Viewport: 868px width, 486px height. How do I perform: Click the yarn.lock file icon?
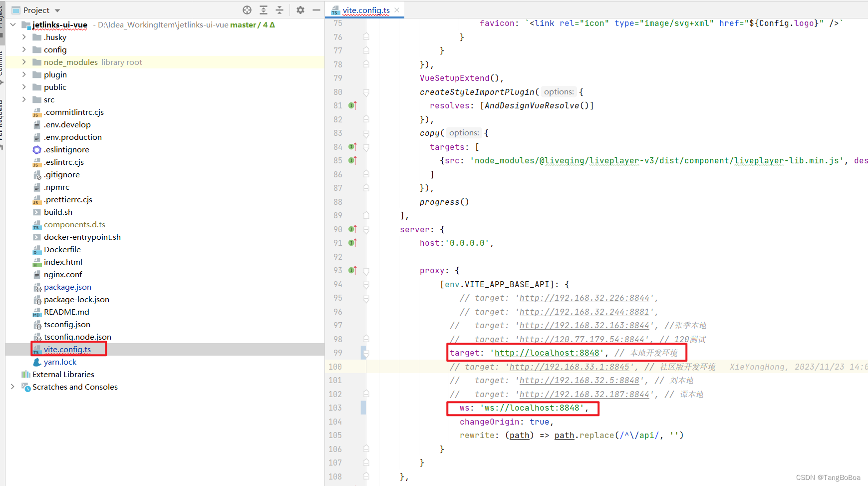click(x=37, y=362)
